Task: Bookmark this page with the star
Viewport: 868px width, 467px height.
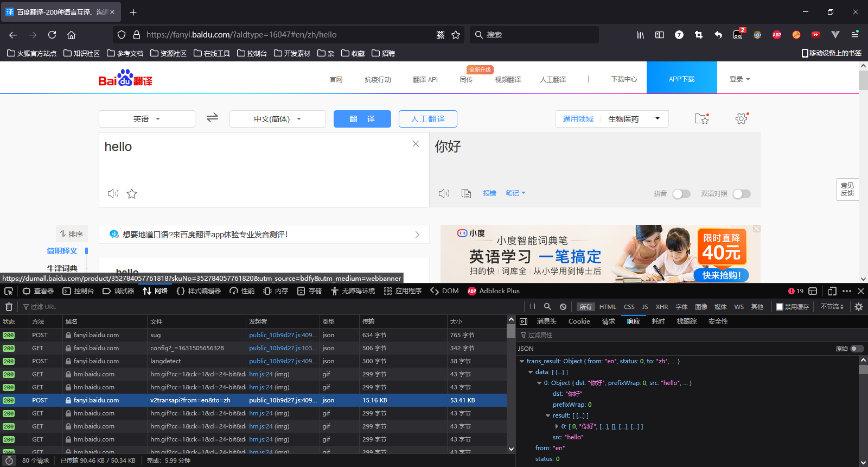Action: click(x=456, y=35)
